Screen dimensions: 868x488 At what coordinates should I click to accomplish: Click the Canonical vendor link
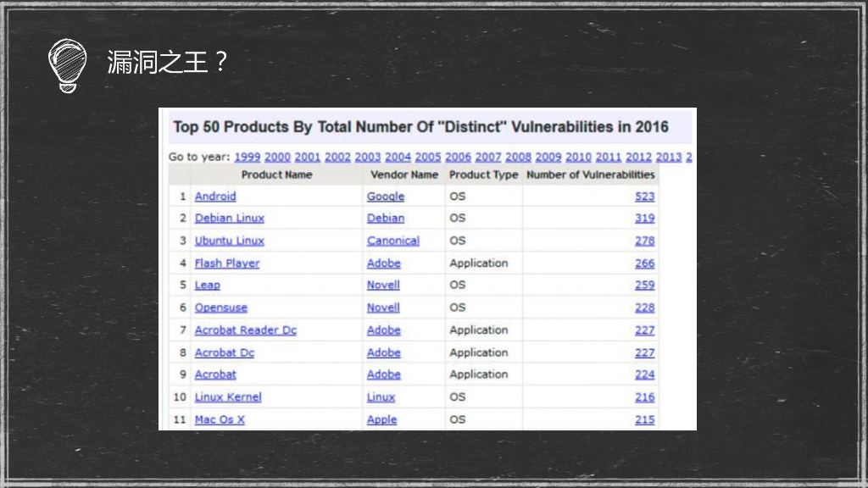393,241
